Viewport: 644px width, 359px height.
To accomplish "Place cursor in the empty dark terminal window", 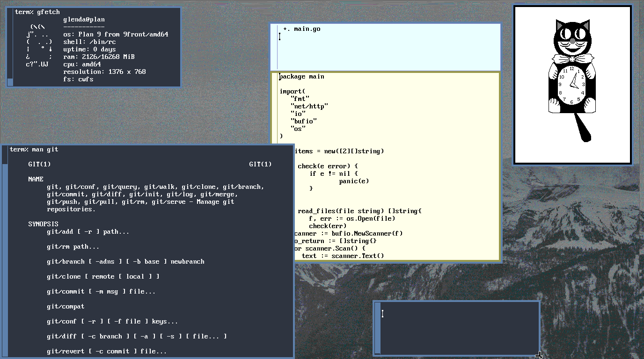I will pos(459,328).
